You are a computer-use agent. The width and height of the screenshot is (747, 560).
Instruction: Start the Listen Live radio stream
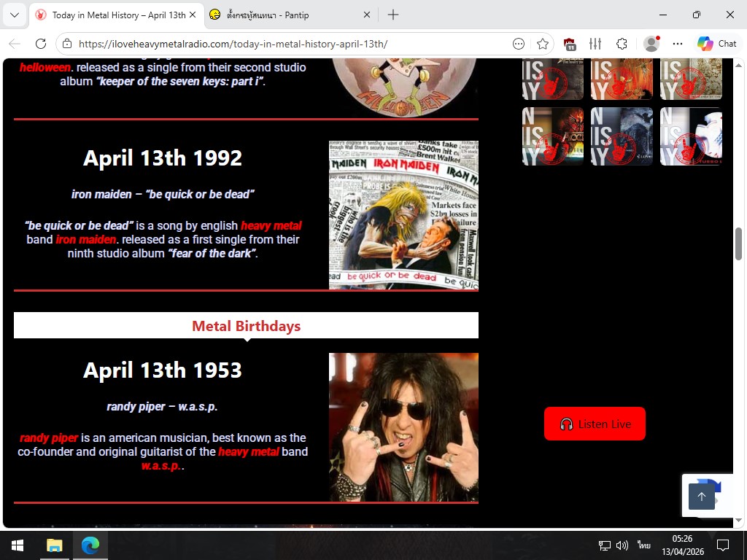point(595,424)
